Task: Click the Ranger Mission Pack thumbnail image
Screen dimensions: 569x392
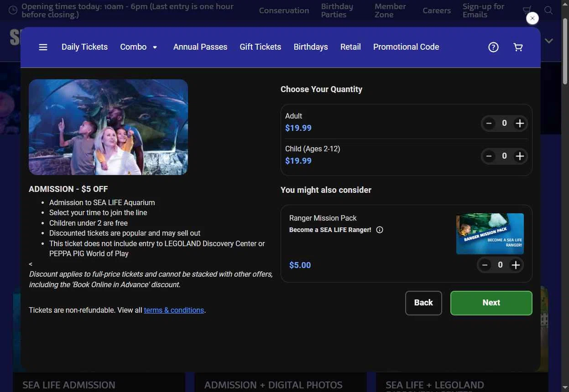Action: click(x=490, y=234)
